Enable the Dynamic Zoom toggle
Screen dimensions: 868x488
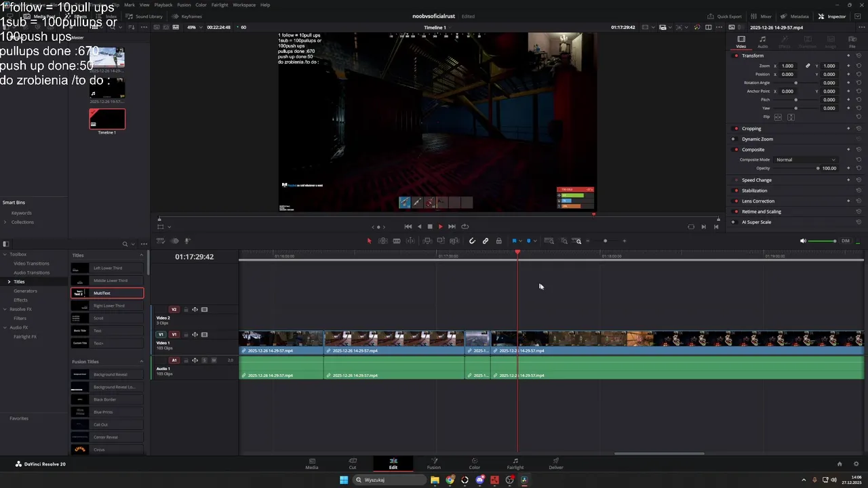pyautogui.click(x=734, y=139)
